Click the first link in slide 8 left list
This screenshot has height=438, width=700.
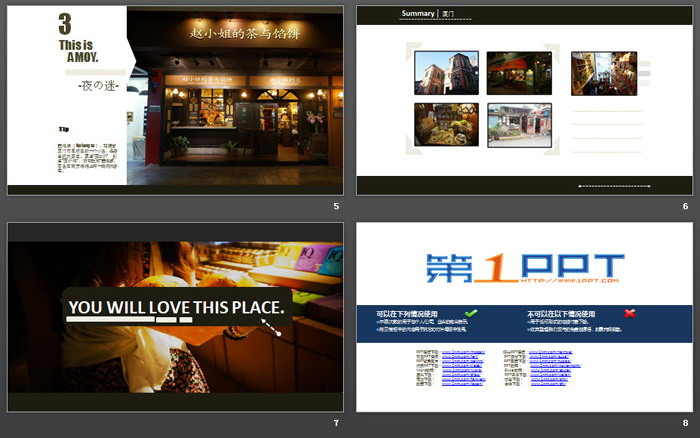pyautogui.click(x=463, y=352)
